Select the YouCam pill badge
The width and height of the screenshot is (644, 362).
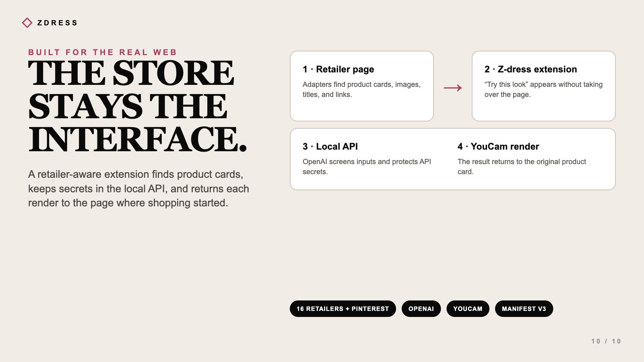(x=468, y=309)
